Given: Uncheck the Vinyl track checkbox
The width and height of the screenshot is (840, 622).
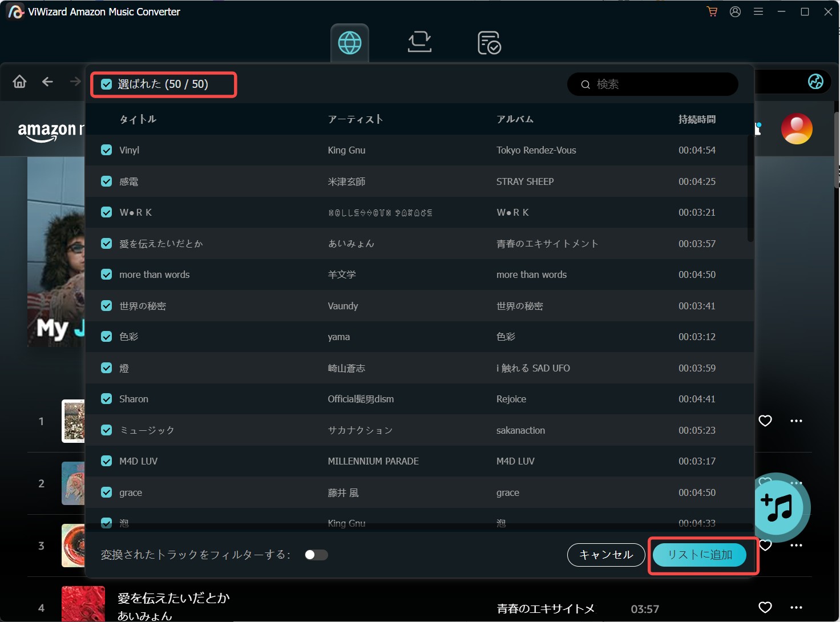Looking at the screenshot, I should click(106, 150).
